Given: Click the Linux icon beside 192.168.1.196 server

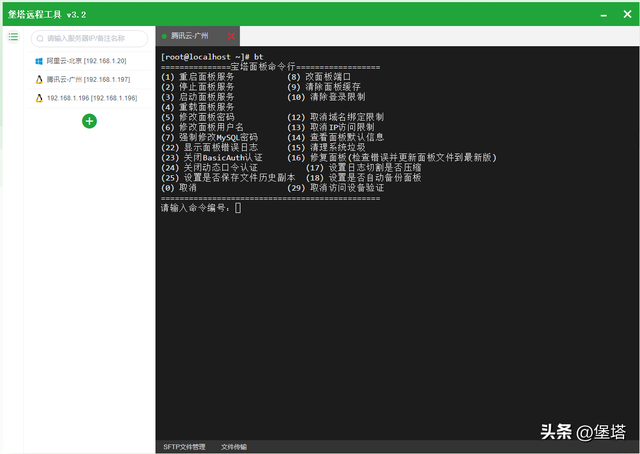Looking at the screenshot, I should coord(39,98).
